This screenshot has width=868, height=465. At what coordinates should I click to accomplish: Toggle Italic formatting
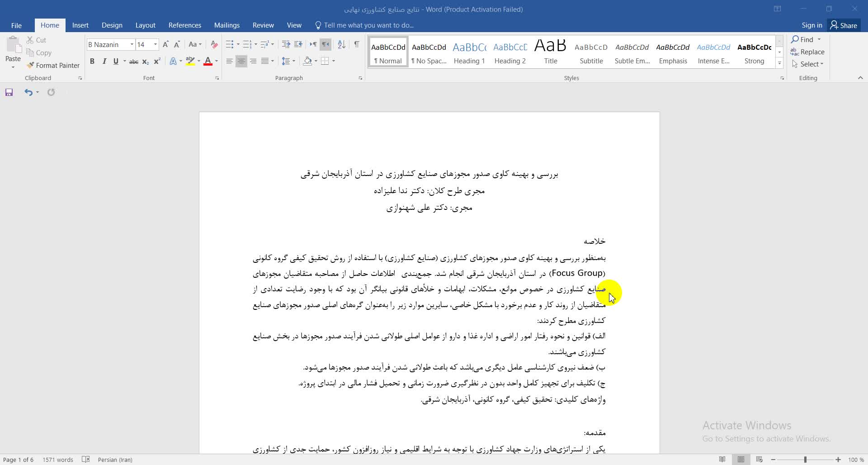point(104,61)
